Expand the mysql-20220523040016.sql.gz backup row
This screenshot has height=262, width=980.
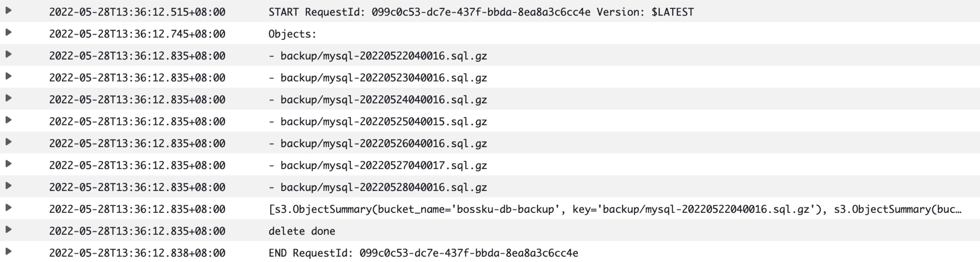coord(8,76)
